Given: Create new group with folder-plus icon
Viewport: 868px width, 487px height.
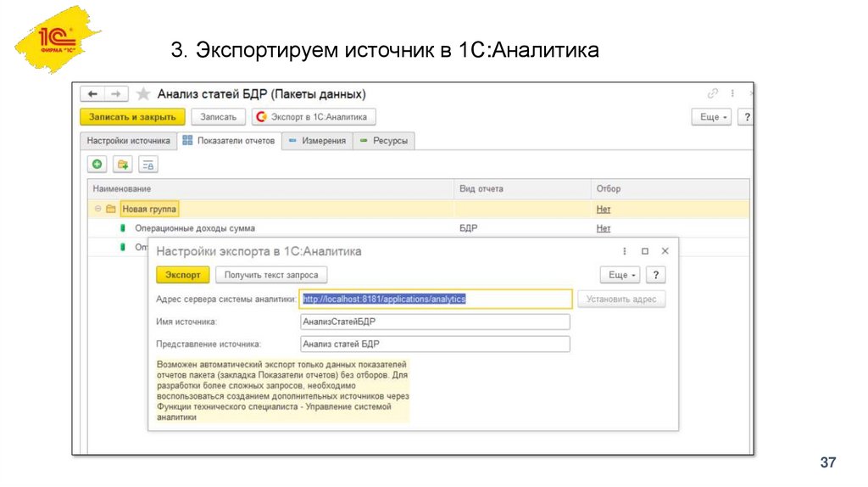Looking at the screenshot, I should pyautogui.click(x=122, y=165).
